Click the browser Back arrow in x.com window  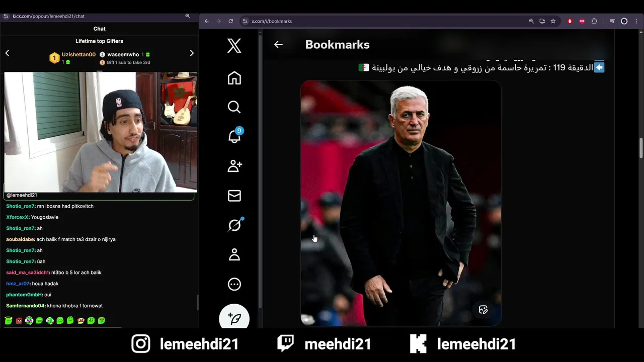pyautogui.click(x=206, y=21)
